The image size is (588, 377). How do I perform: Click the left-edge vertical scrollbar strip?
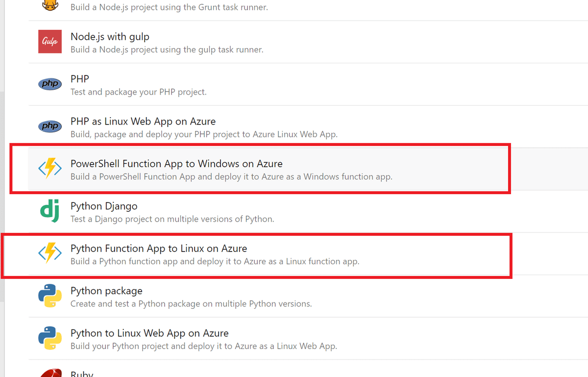coord(2,196)
